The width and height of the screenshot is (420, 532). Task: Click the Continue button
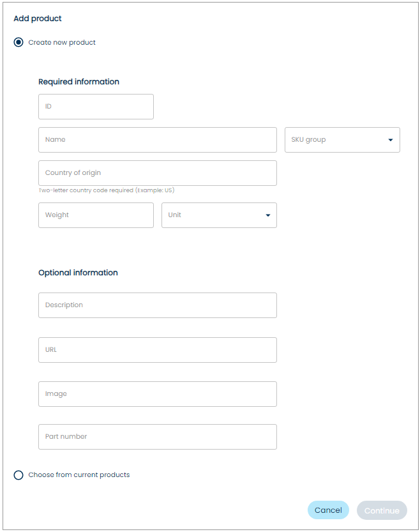coord(382,510)
